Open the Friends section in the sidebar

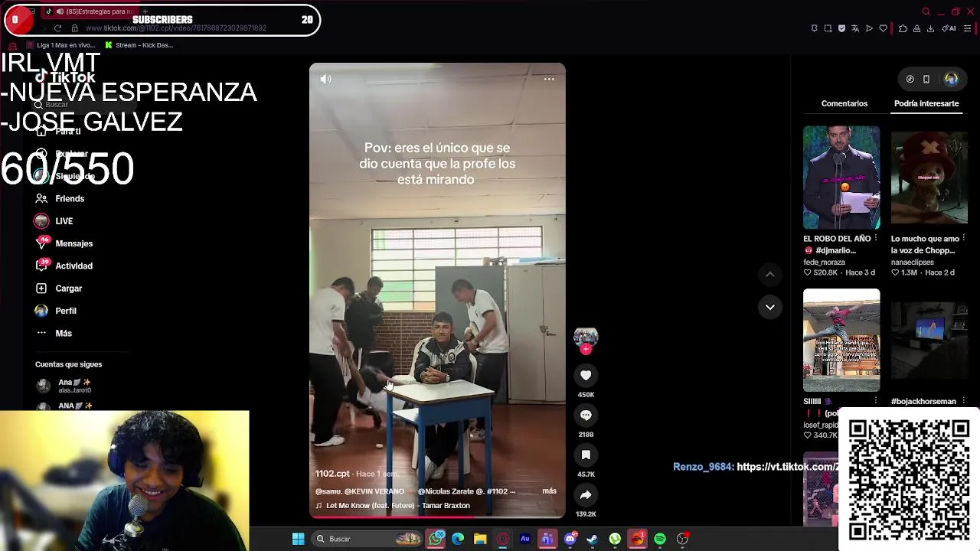click(60, 199)
